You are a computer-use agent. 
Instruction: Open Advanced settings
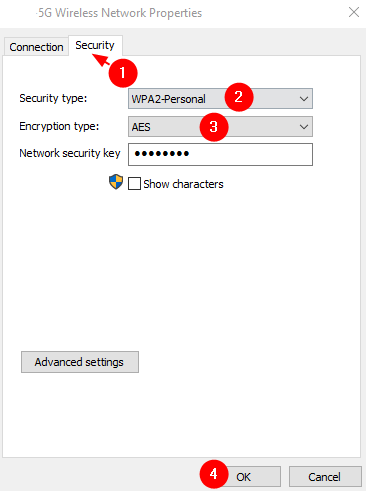coord(80,362)
